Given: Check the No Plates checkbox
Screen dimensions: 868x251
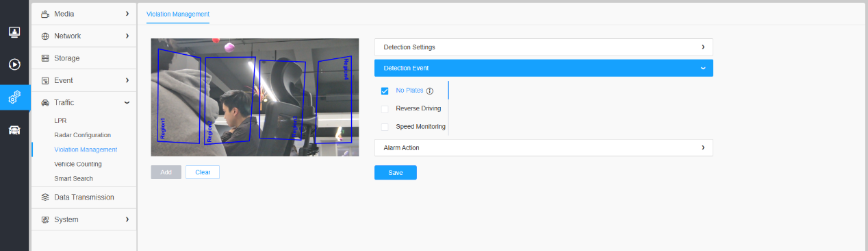Looking at the screenshot, I should [x=385, y=91].
